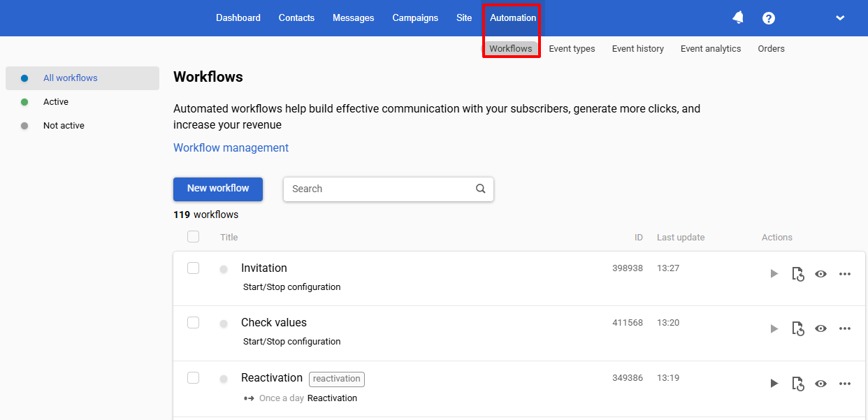
Task: Open the Campaigns menu
Action: pos(415,18)
